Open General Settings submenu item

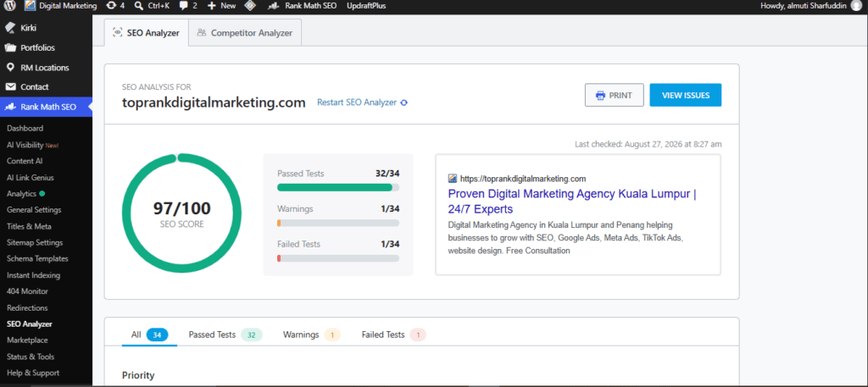34,210
